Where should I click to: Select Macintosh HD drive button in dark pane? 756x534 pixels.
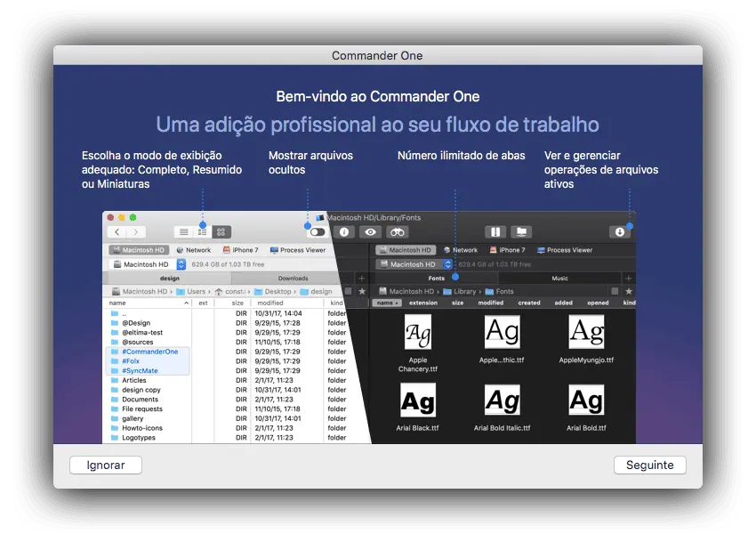click(x=406, y=250)
